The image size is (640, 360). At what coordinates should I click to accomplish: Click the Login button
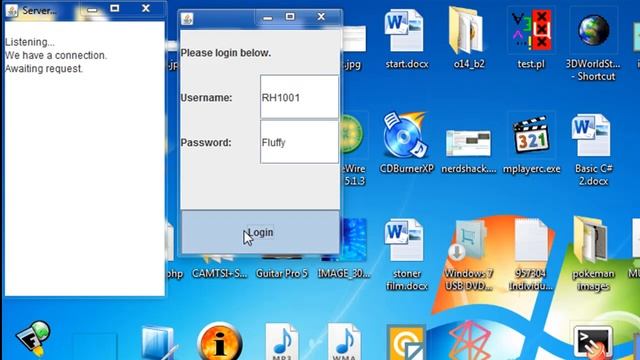[x=260, y=232]
